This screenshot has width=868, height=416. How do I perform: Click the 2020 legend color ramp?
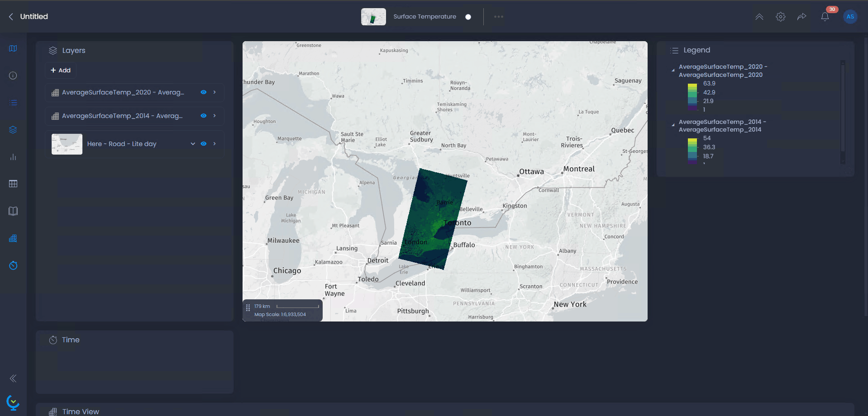click(x=692, y=97)
